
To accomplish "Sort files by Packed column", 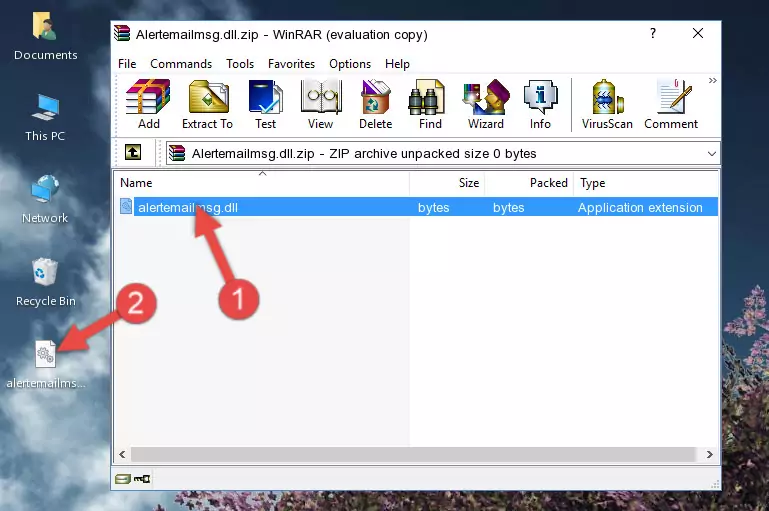I will coord(529,183).
